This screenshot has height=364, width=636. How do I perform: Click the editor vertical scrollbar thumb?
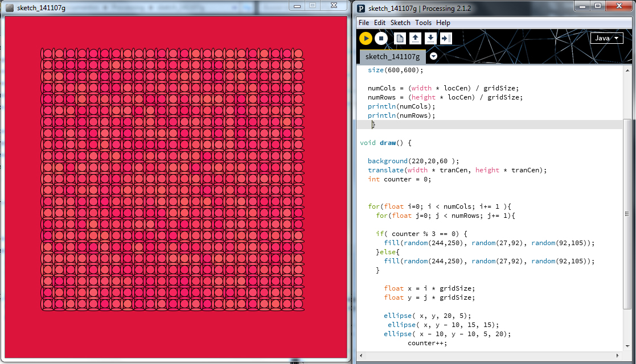tap(627, 214)
